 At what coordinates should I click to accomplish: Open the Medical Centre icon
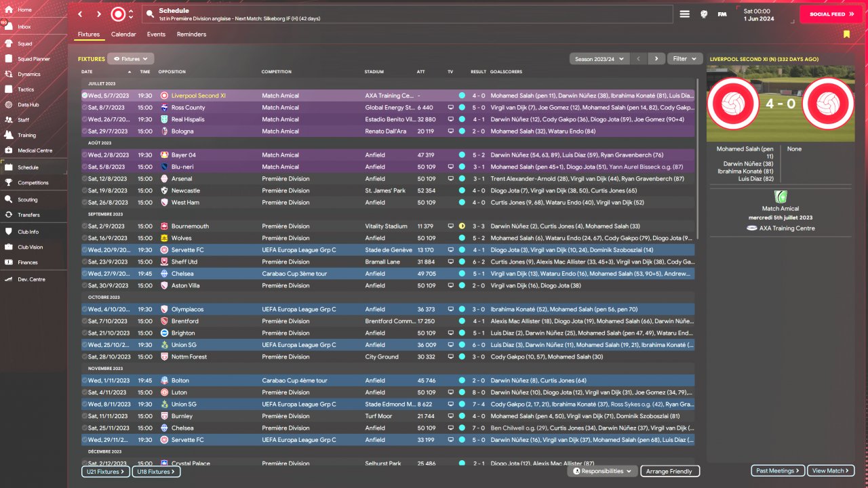pos(8,150)
